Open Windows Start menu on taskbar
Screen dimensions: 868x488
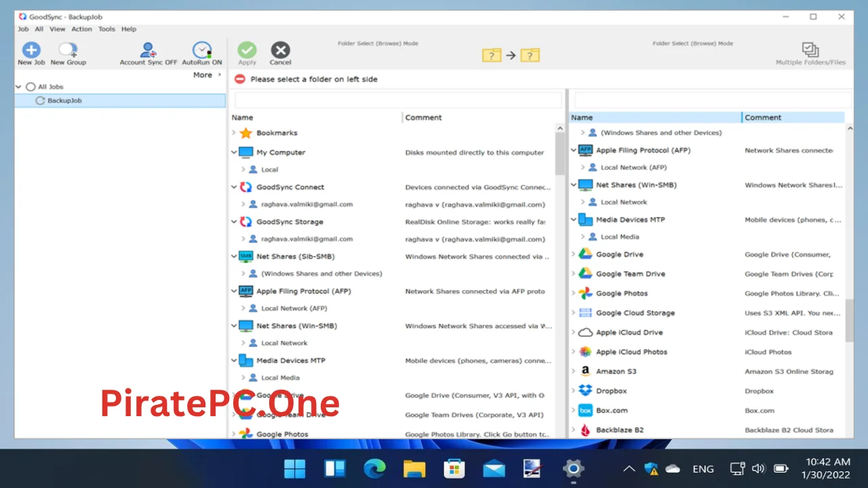click(294, 468)
